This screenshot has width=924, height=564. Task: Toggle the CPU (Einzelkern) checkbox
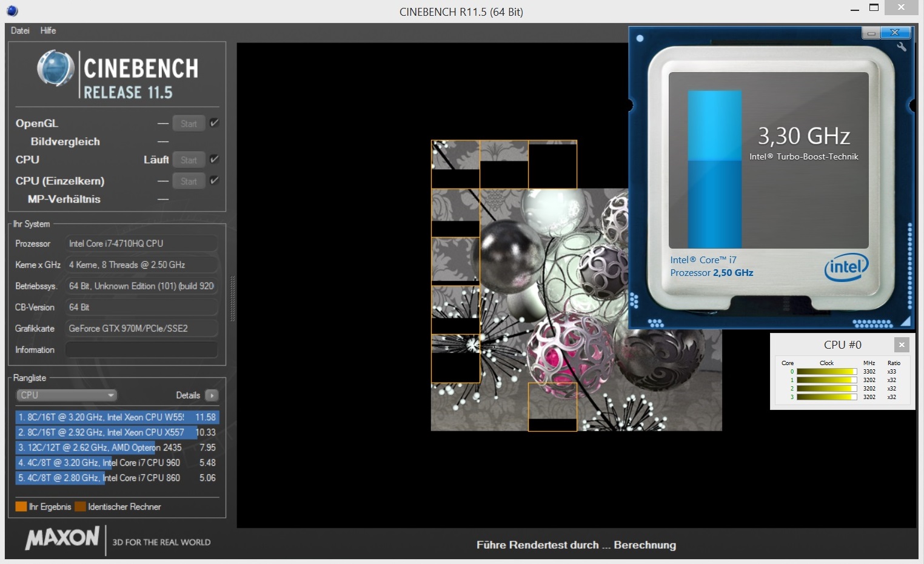[x=214, y=181]
